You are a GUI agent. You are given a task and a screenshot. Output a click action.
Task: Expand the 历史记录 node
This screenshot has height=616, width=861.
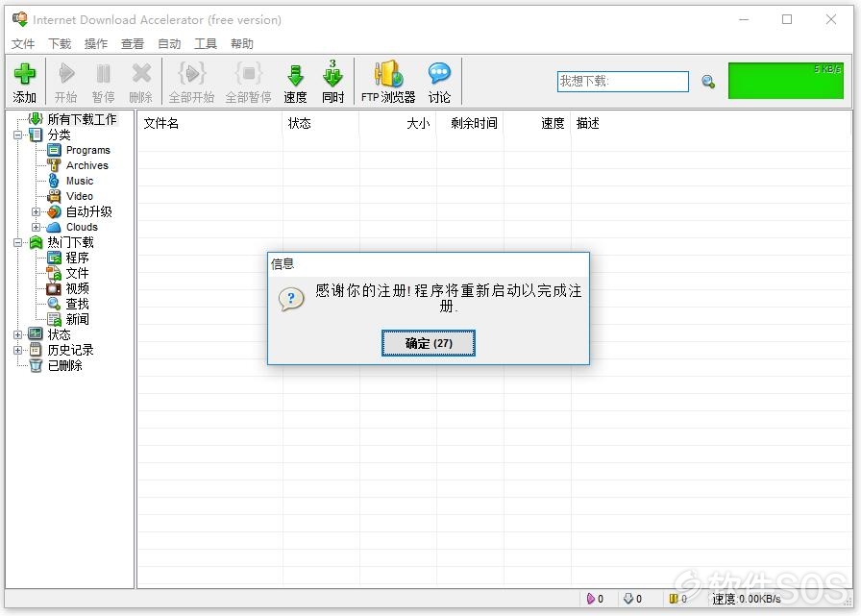pyautogui.click(x=18, y=350)
